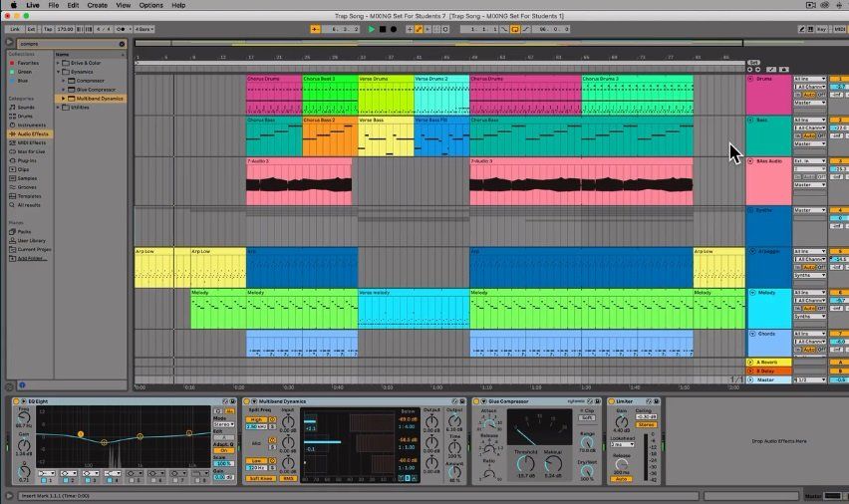This screenshot has width=849, height=504.
Task: Select the red Favorites collection
Action: point(28,62)
